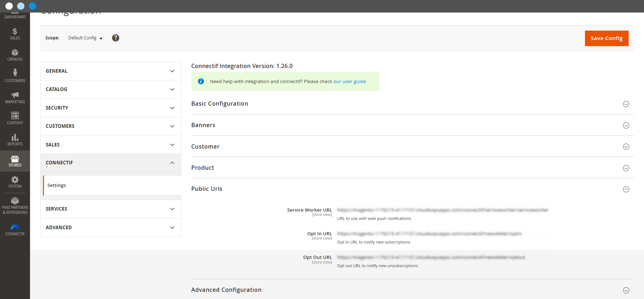The height and width of the screenshot is (299, 644).
Task: Click the Connectif Integration Version text
Action: coord(242,66)
